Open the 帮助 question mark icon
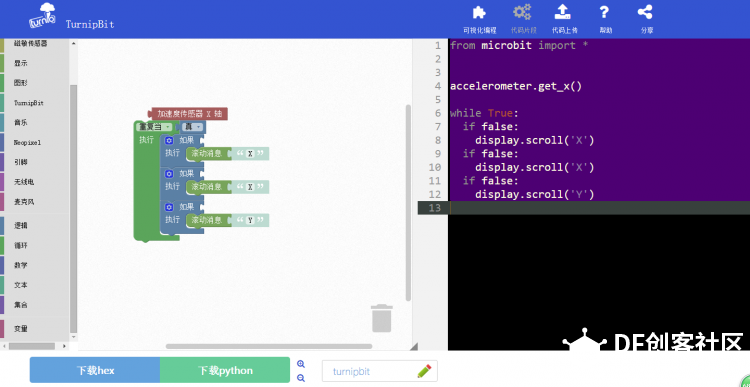 [605, 12]
